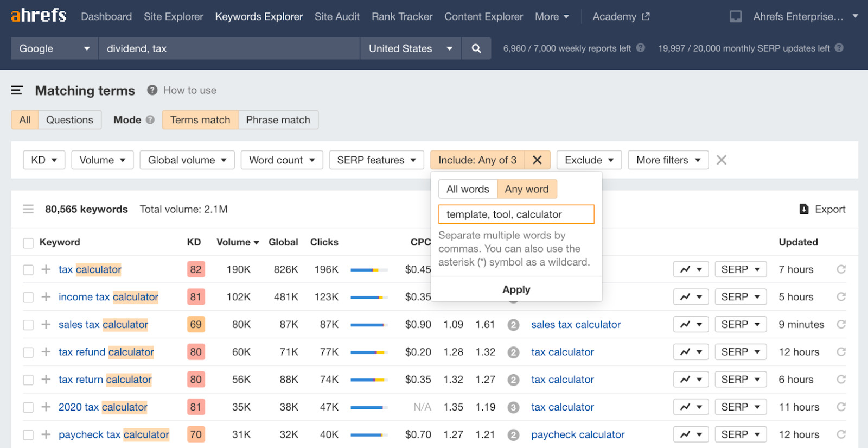Click the Export icon button

804,209
